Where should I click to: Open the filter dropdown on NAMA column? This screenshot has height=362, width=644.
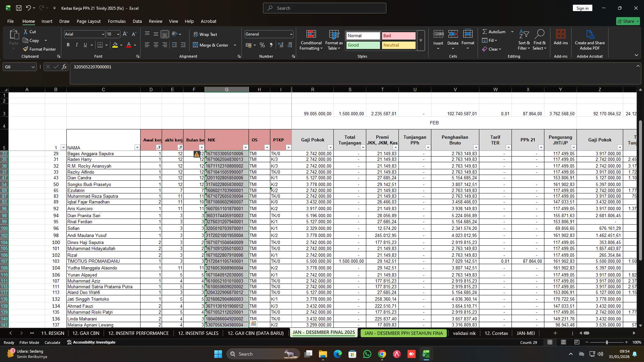[x=137, y=147]
